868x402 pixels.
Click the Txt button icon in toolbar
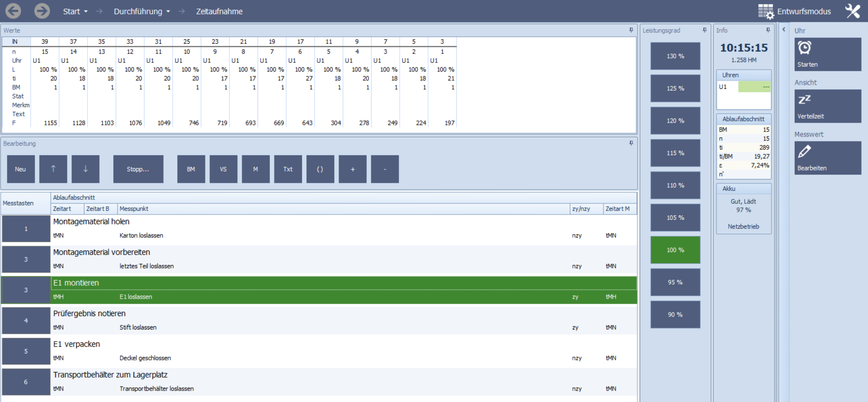[x=288, y=169]
